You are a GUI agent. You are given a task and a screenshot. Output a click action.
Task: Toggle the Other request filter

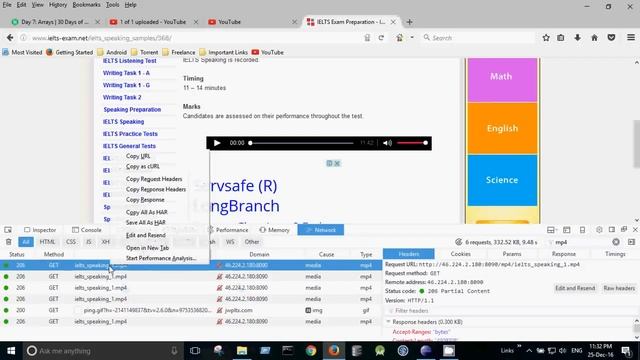[x=252, y=242]
